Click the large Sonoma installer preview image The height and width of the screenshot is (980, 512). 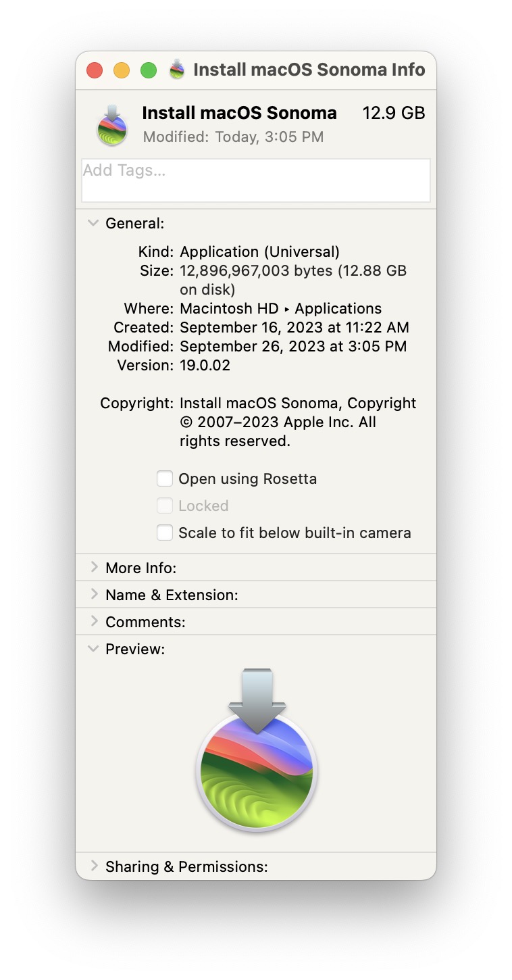(x=256, y=750)
